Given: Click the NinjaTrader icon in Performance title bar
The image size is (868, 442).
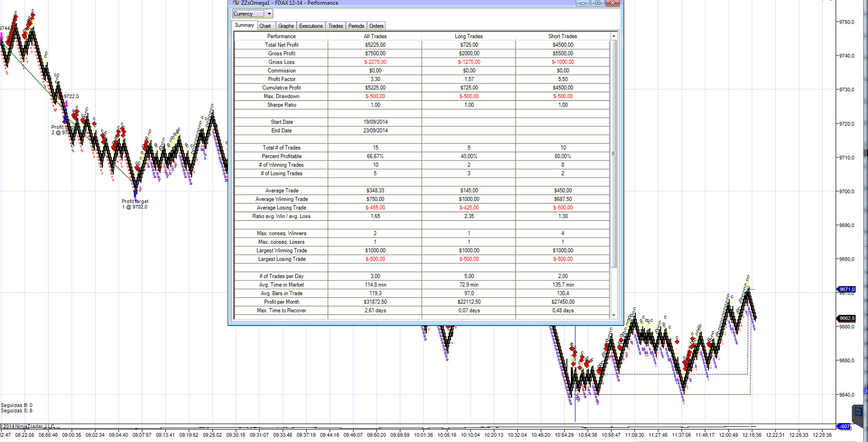Looking at the screenshot, I should tap(236, 3).
